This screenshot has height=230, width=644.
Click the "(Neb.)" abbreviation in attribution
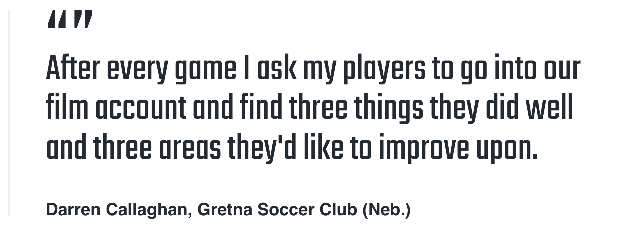386,209
